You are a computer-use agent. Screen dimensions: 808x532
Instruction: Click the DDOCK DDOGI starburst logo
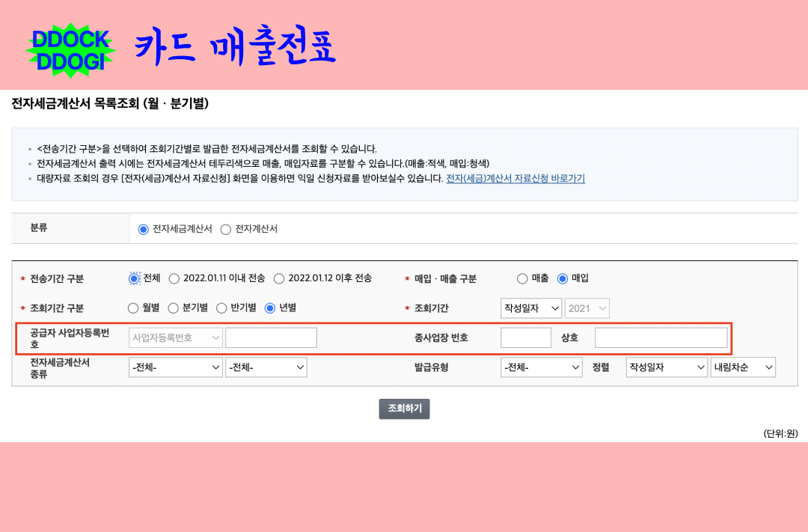[x=71, y=46]
